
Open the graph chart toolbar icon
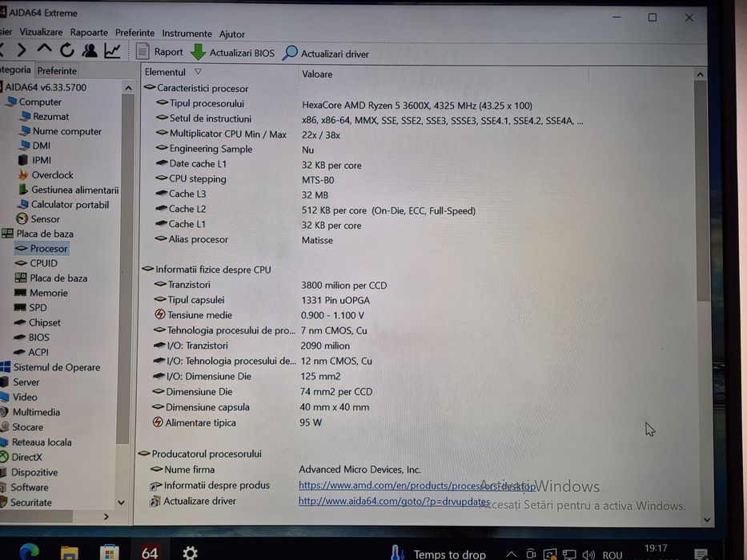coord(112,50)
